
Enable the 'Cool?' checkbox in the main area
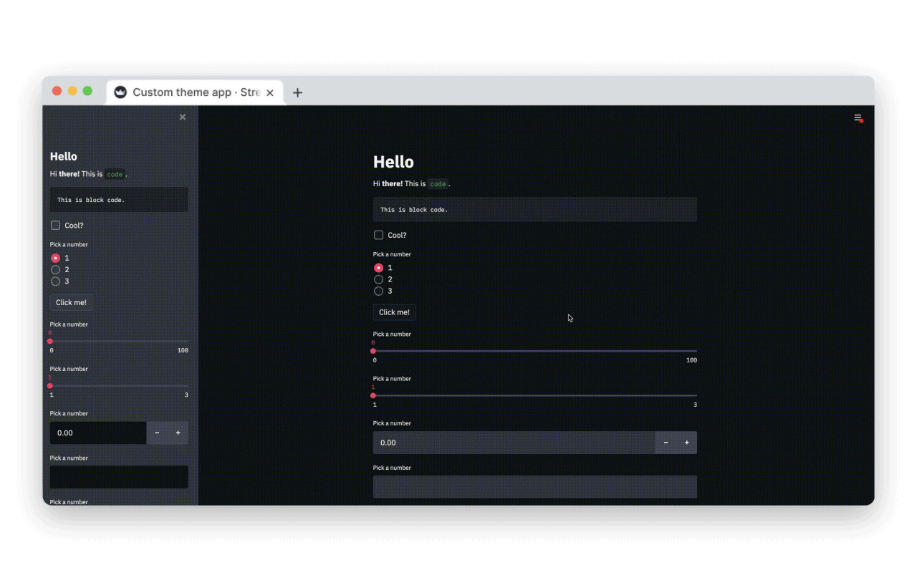click(378, 234)
